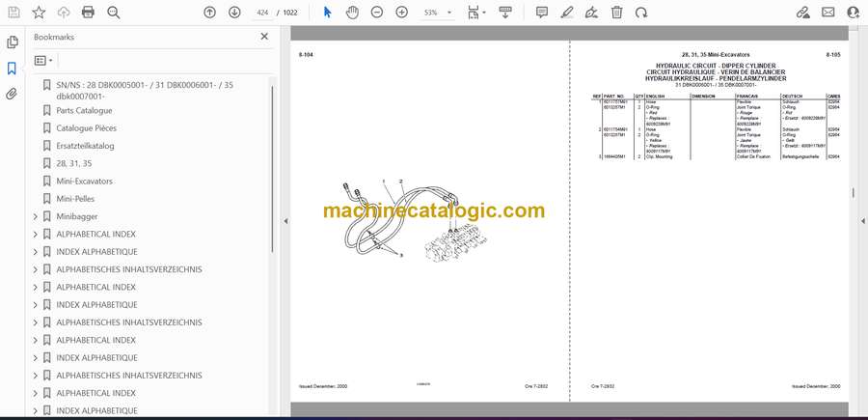Viewport: 868px width, 420px height.
Task: Expand the second ALPHABETICAL INDEX bookmark
Action: (36, 287)
